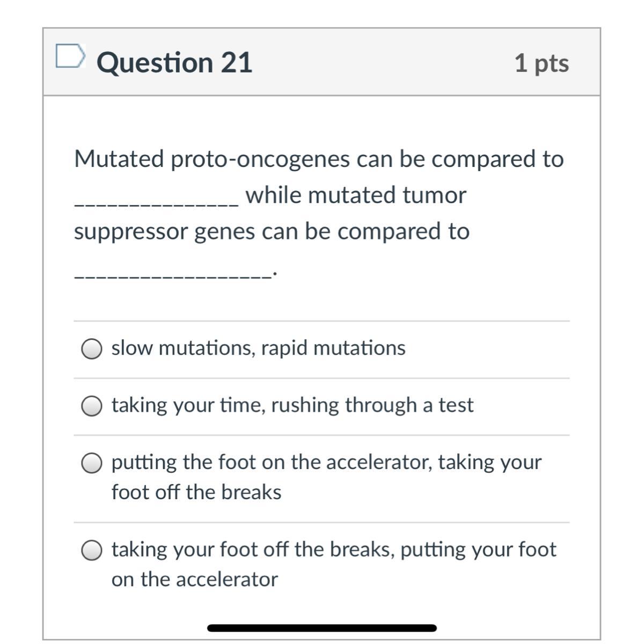Click the 'suppressor genes can be compared to' line

coord(272,231)
